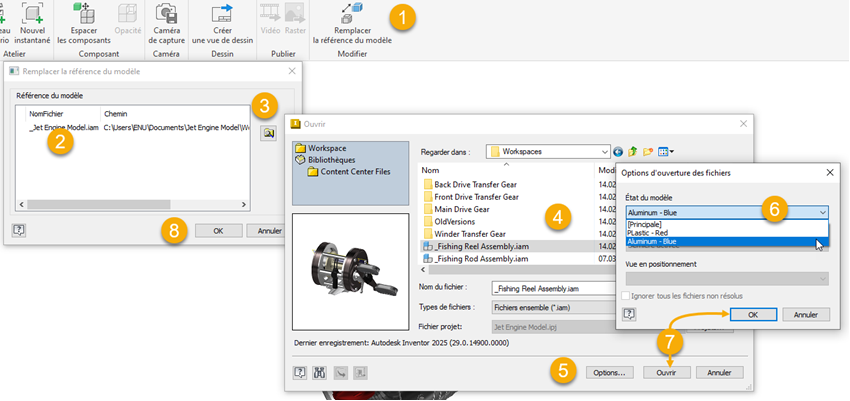The width and height of the screenshot is (850, 401).
Task: Click help icon at bottom of Ouvrir
Action: click(x=300, y=372)
